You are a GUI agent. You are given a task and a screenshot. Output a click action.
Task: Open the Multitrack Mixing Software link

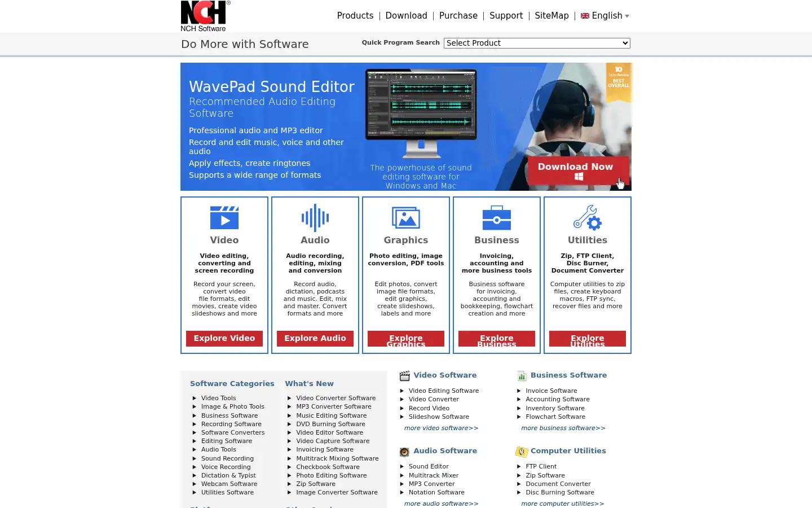point(338,459)
